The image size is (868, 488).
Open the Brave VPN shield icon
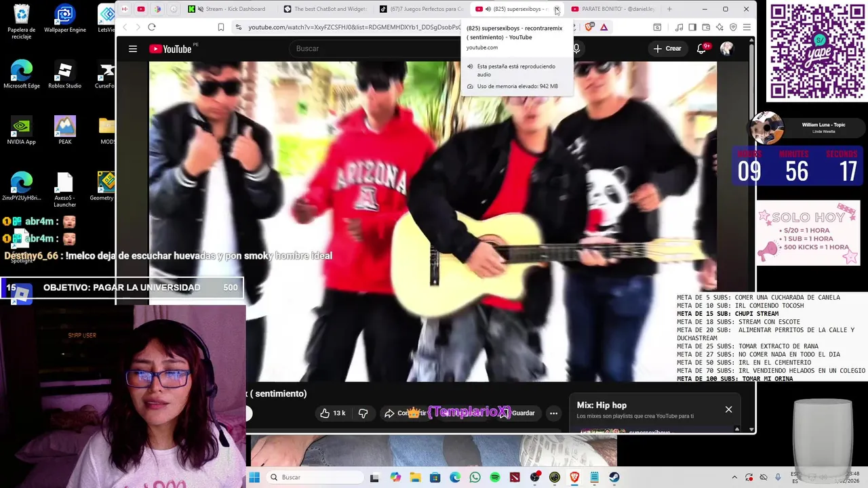733,27
